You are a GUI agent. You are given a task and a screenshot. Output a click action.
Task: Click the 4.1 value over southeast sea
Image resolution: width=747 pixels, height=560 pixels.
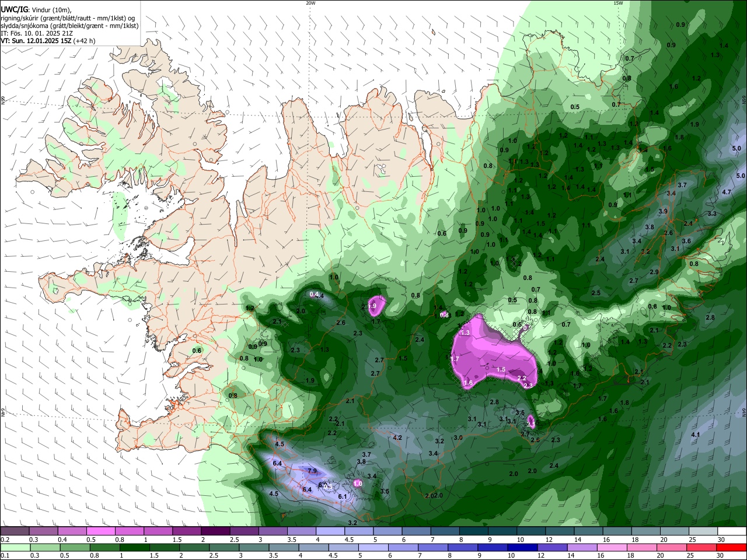click(695, 435)
